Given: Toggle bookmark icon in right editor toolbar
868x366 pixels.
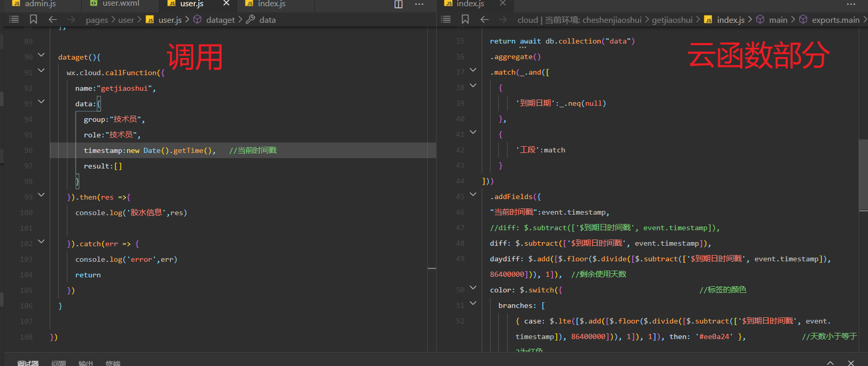Looking at the screenshot, I should (x=465, y=19).
